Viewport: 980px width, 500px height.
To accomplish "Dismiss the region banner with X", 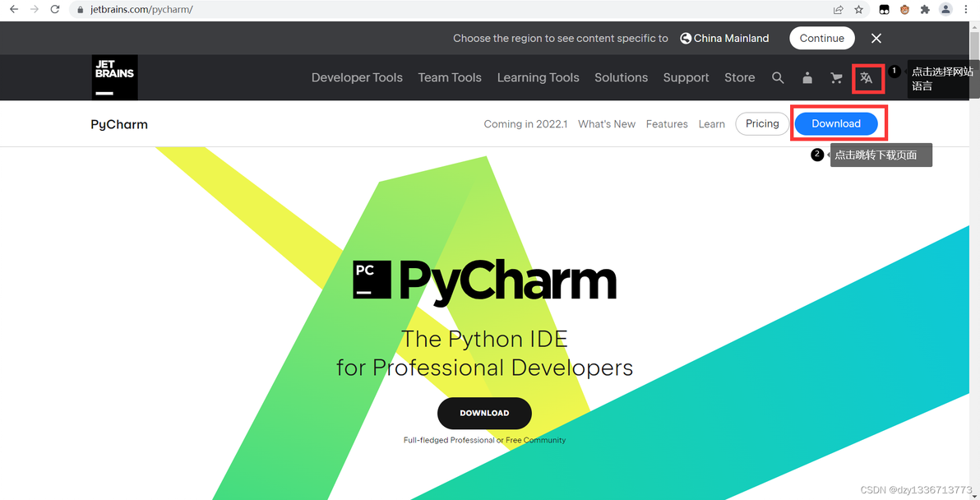I will (876, 38).
